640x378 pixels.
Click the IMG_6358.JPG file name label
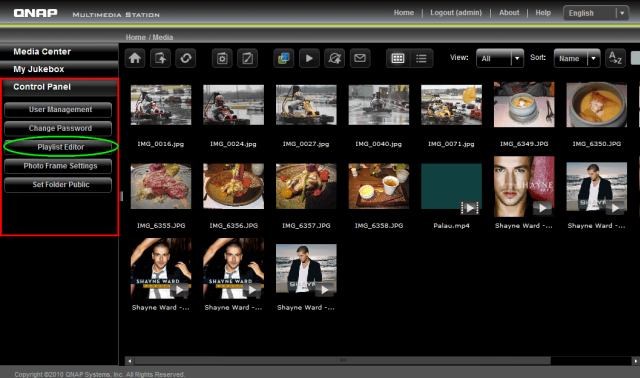pyautogui.click(x=379, y=225)
